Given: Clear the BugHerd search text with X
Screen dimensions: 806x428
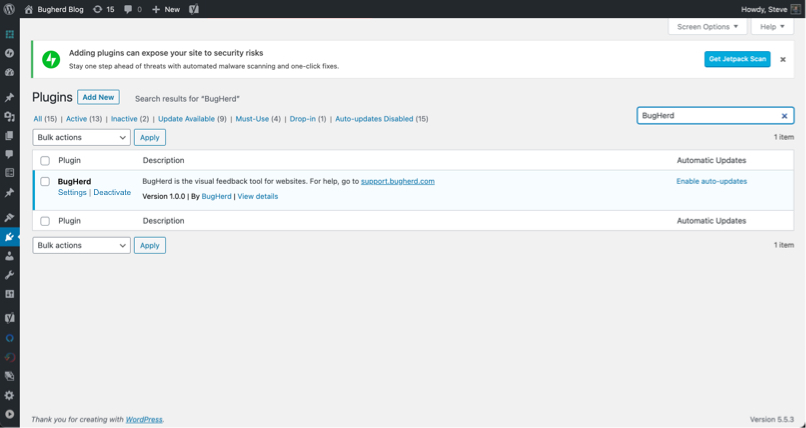Looking at the screenshot, I should (x=784, y=116).
